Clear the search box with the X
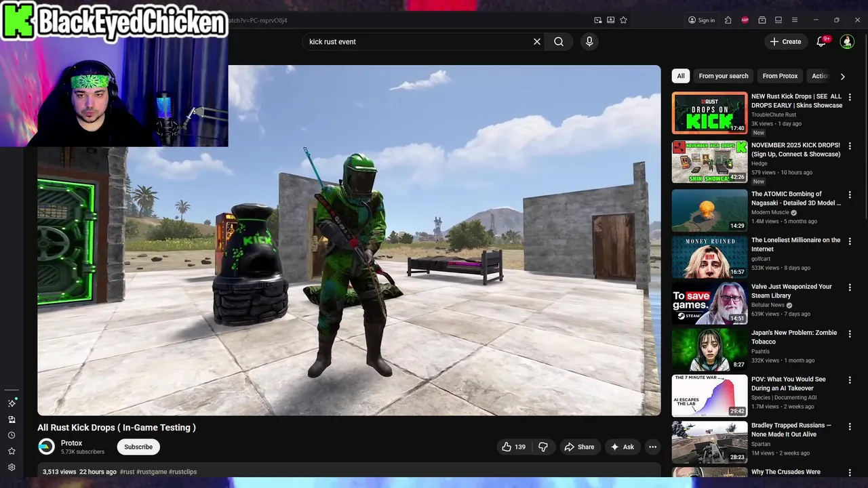The height and width of the screenshot is (488, 868). tap(537, 41)
